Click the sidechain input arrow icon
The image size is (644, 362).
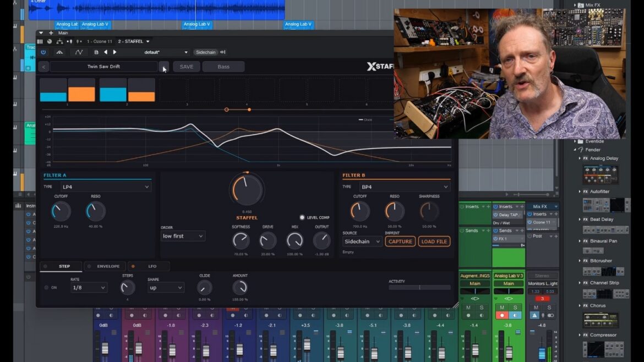pos(222,52)
